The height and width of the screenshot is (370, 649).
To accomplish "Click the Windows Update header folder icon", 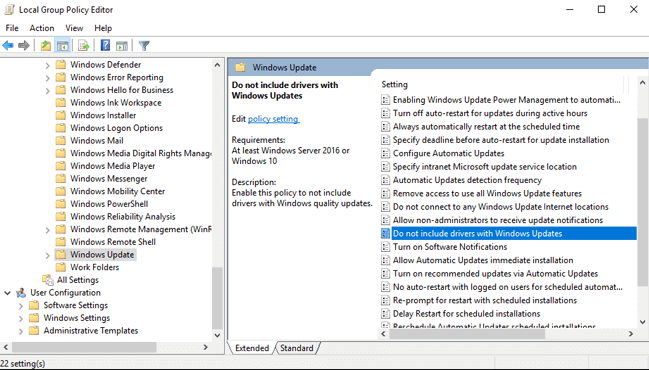I will coord(240,67).
